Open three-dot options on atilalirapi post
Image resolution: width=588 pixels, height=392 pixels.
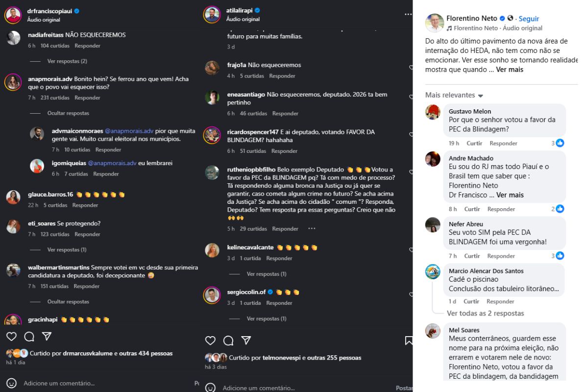pos(408,14)
